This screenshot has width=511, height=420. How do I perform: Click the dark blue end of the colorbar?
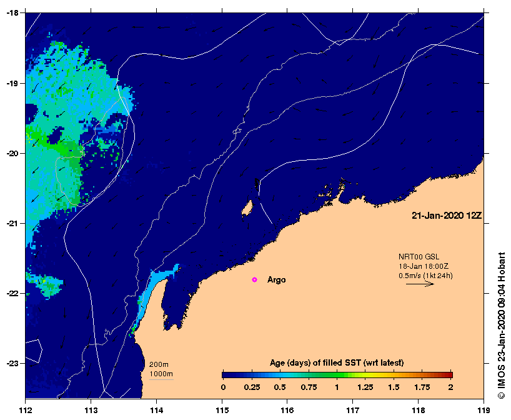tap(228, 375)
